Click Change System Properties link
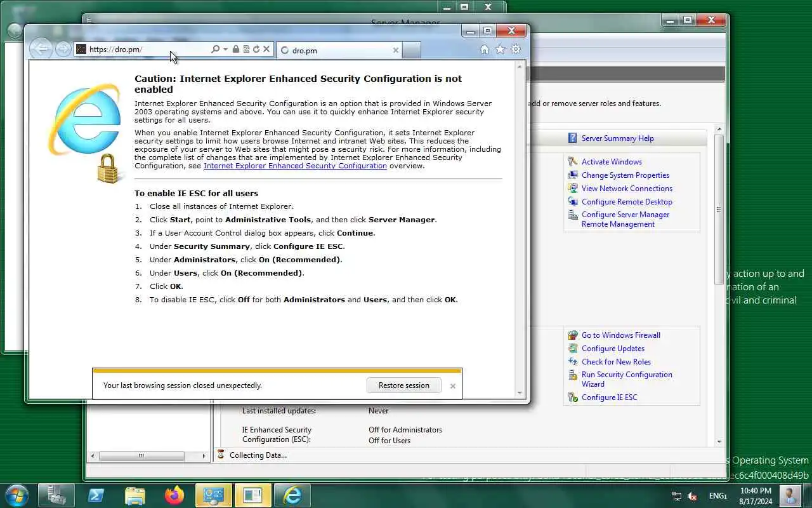This screenshot has height=508, width=812. 625,175
